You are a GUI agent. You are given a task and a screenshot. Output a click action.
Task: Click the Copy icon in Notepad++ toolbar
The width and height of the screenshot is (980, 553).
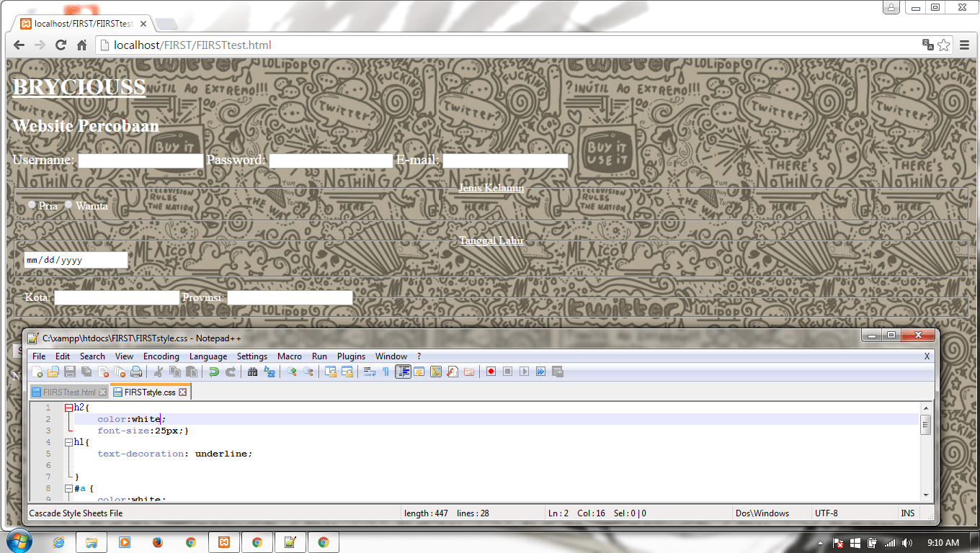pos(175,372)
